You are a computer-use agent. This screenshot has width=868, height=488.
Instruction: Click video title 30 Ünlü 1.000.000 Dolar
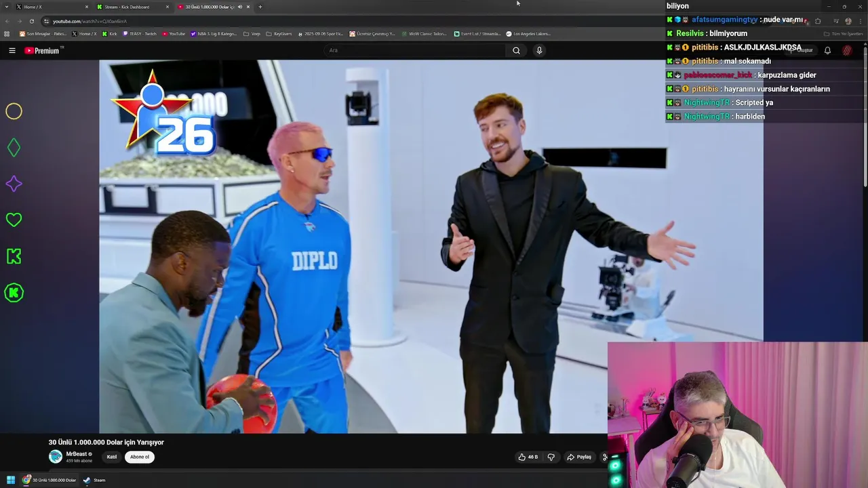coord(106,442)
